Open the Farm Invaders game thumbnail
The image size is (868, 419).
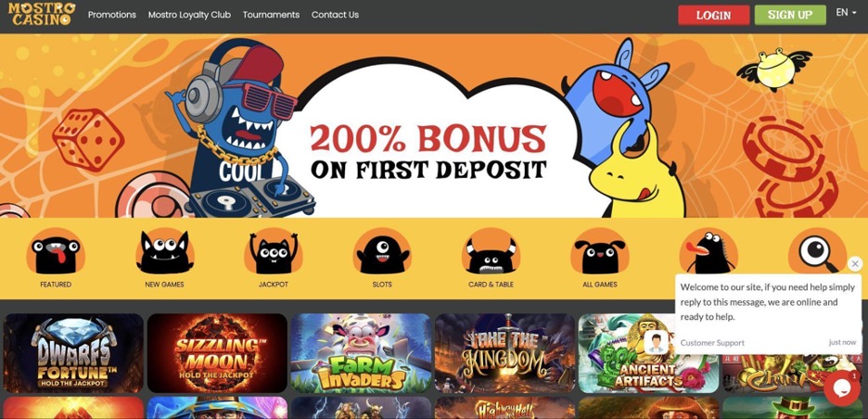361,353
